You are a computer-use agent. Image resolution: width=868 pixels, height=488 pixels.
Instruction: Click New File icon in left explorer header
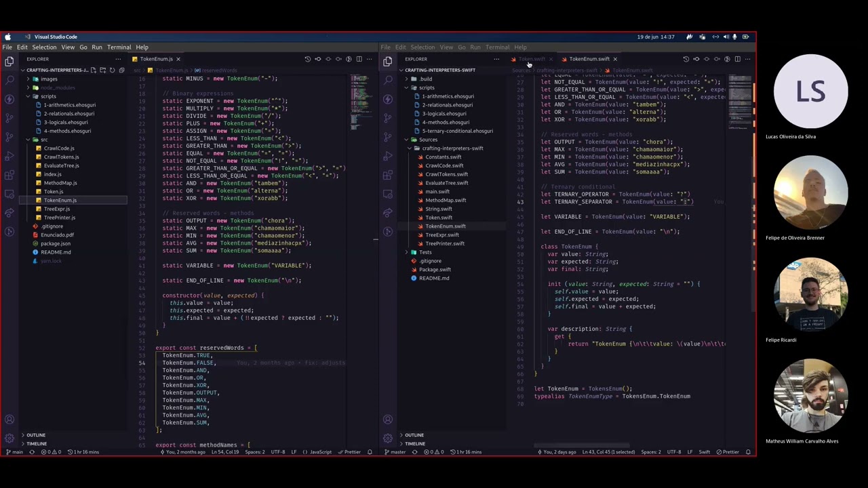click(94, 70)
